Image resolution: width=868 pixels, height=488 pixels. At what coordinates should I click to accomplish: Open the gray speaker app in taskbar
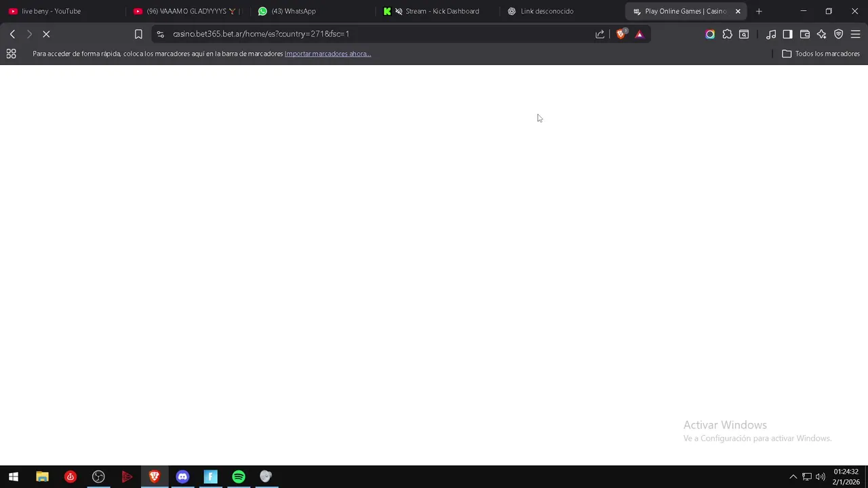(x=266, y=476)
